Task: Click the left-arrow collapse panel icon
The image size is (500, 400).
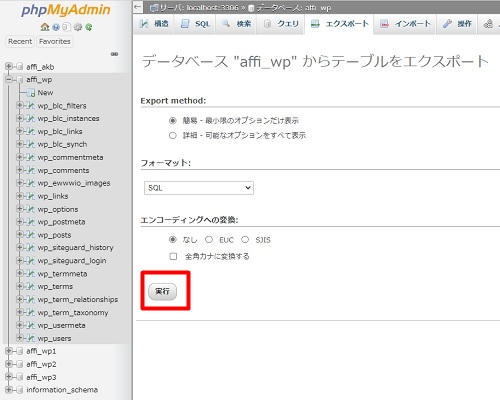Action: pyautogui.click(x=138, y=7)
